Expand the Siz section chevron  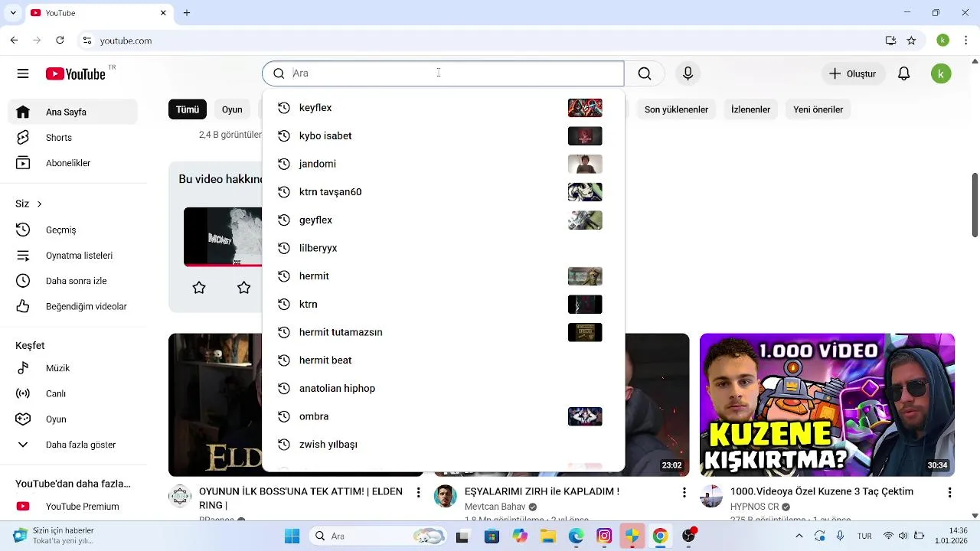click(x=39, y=204)
